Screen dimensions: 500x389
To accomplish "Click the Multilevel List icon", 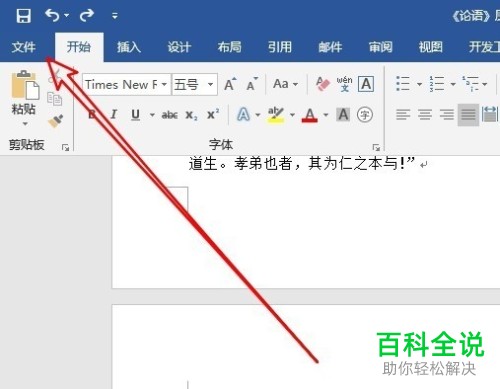I will pos(470,84).
